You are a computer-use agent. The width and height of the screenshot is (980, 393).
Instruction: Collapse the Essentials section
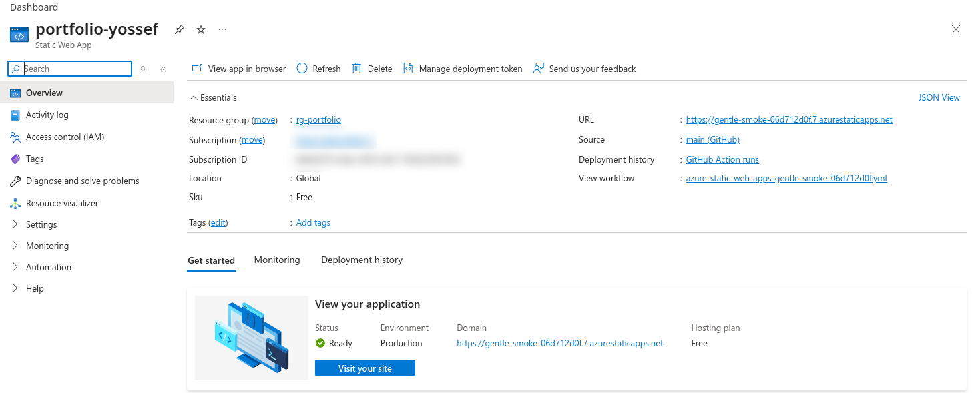click(x=213, y=97)
